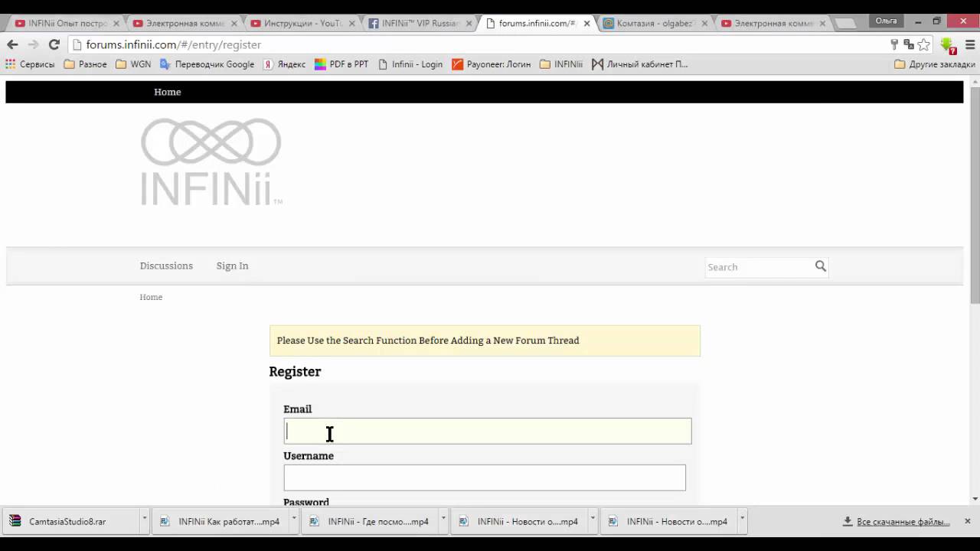Click the Username input field
The height and width of the screenshot is (551, 980).
pyautogui.click(x=485, y=478)
